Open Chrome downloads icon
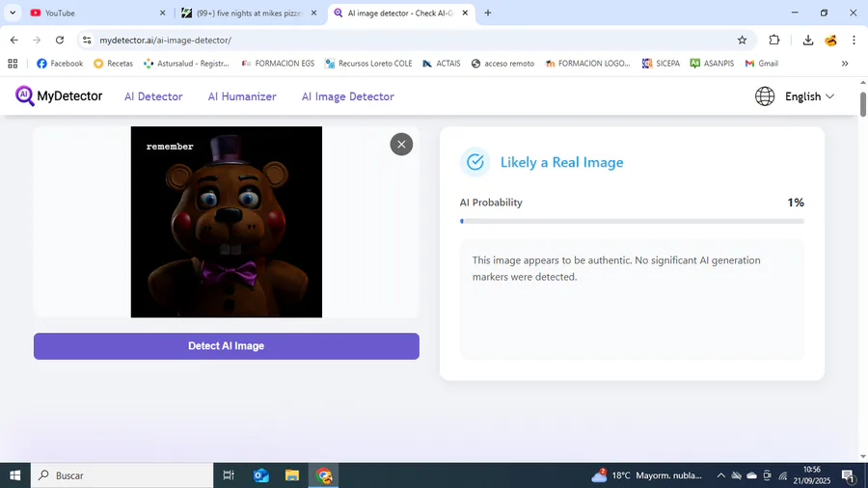 pyautogui.click(x=807, y=40)
